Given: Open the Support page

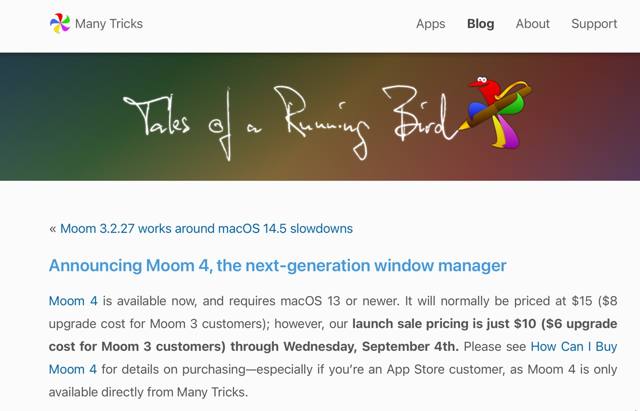Looking at the screenshot, I should pos(594,24).
